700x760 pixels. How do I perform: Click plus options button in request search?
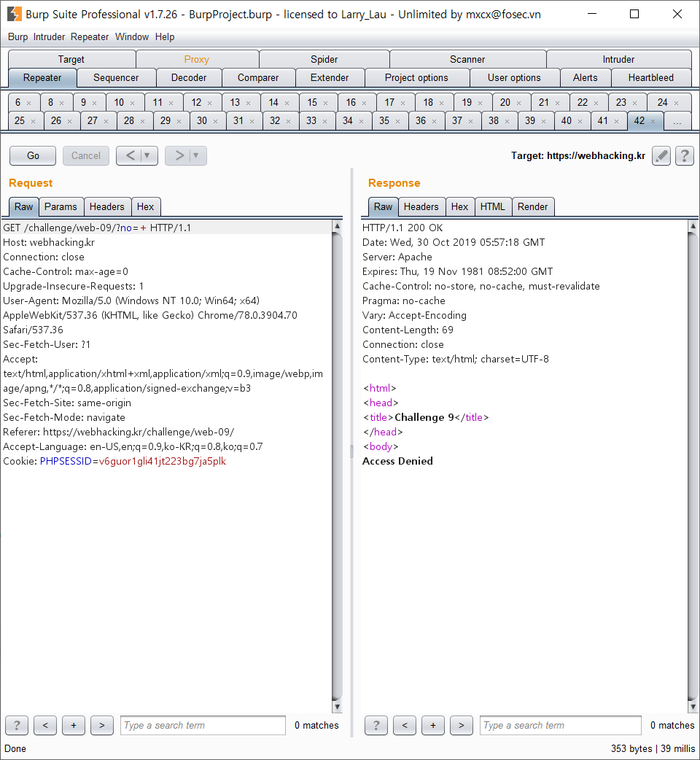pyautogui.click(x=74, y=726)
